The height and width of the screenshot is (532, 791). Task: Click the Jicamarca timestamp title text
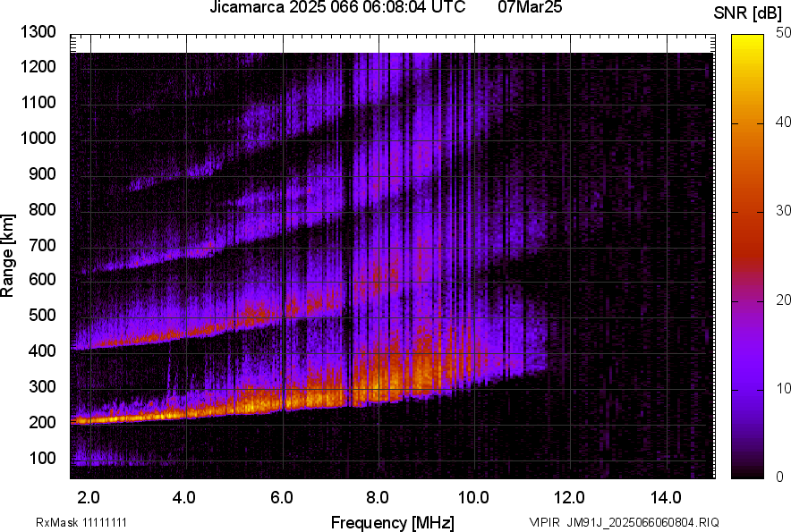[x=336, y=8]
